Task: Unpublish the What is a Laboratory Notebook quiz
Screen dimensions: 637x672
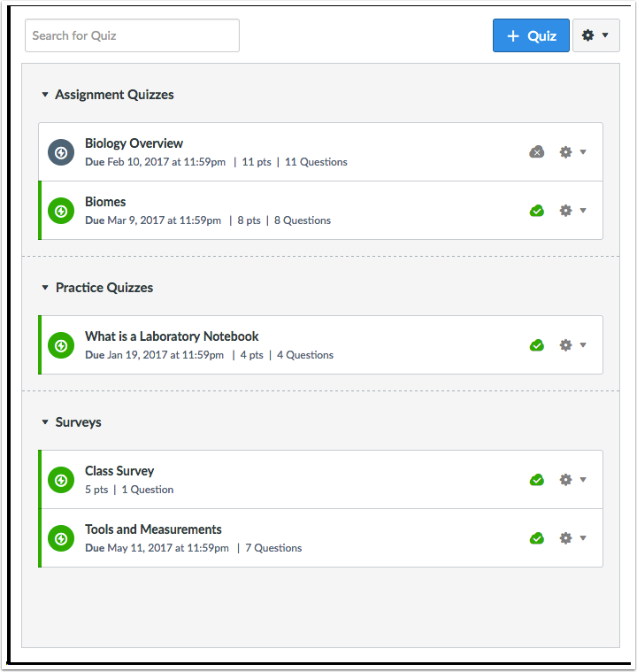Action: [537, 345]
